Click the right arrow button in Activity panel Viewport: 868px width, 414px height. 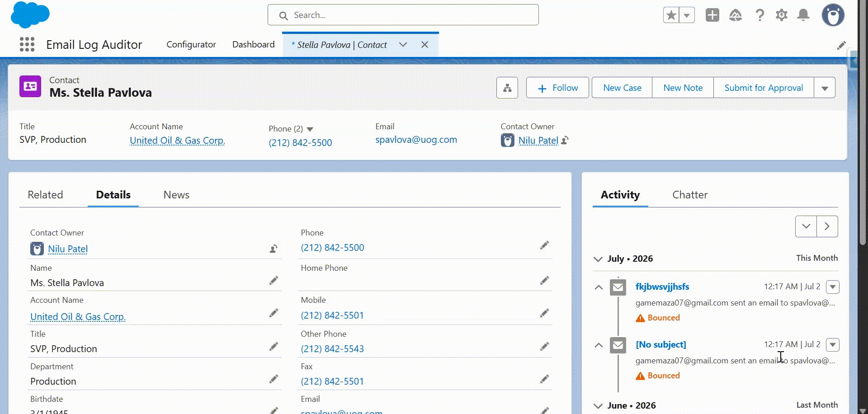827,226
